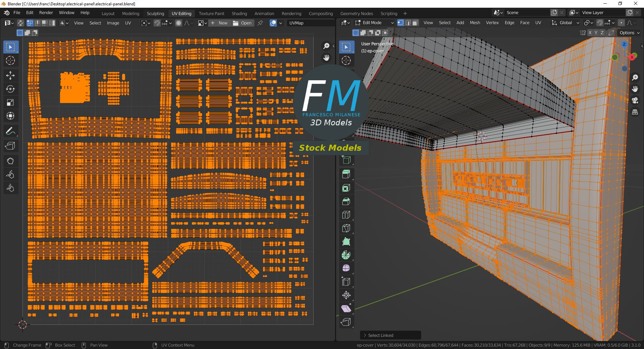
Task: Pick the Knife tool
Action: (x=346, y=228)
